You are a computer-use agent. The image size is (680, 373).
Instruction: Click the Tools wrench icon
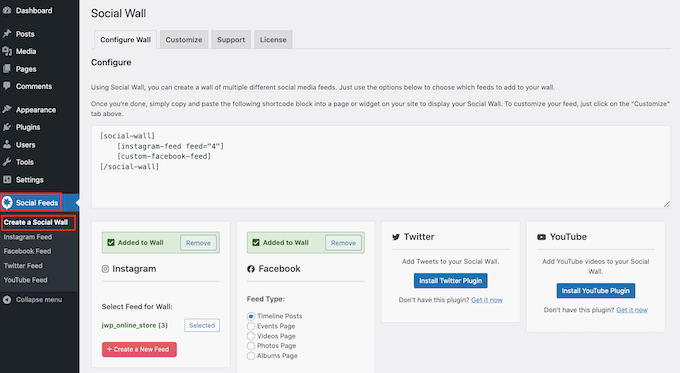coord(7,162)
